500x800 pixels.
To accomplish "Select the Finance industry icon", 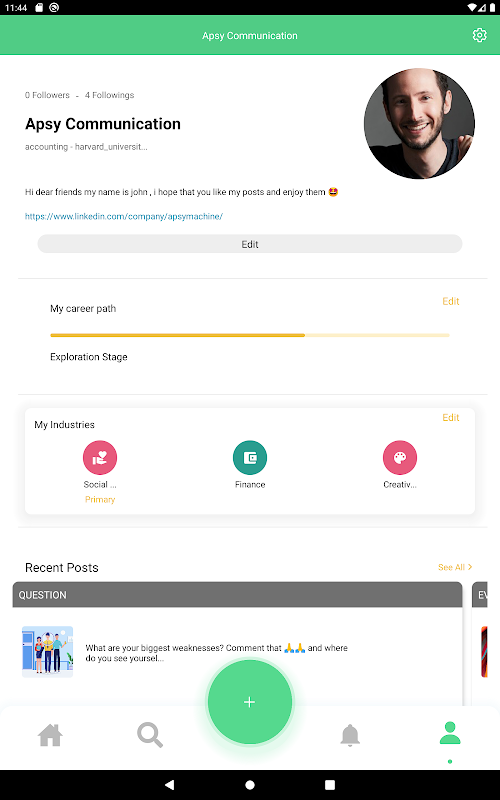I will [x=250, y=457].
